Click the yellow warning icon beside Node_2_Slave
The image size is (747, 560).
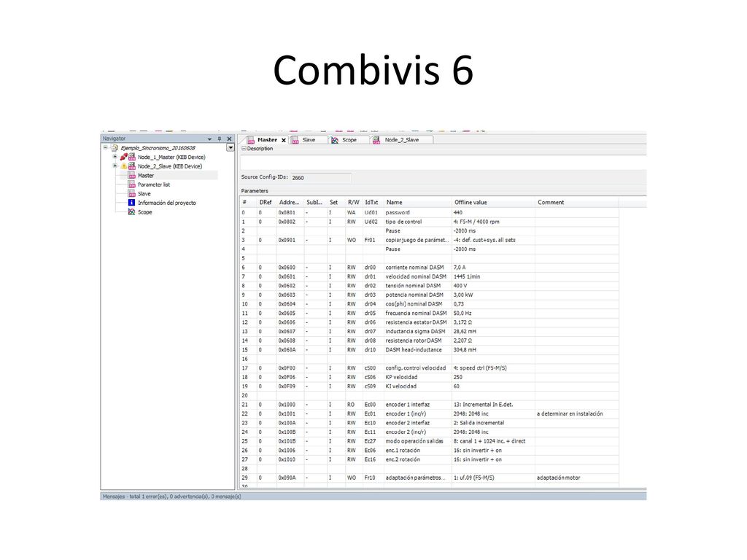tap(124, 166)
